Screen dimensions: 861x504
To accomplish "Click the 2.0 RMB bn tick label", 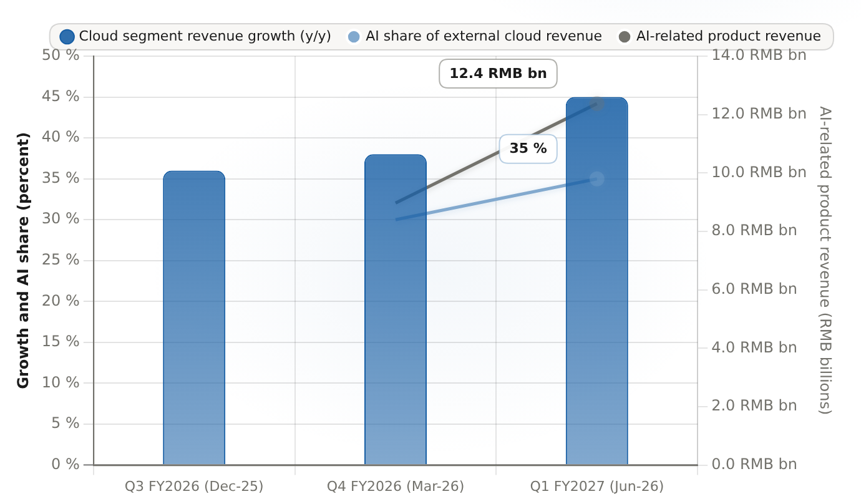I will point(755,406).
